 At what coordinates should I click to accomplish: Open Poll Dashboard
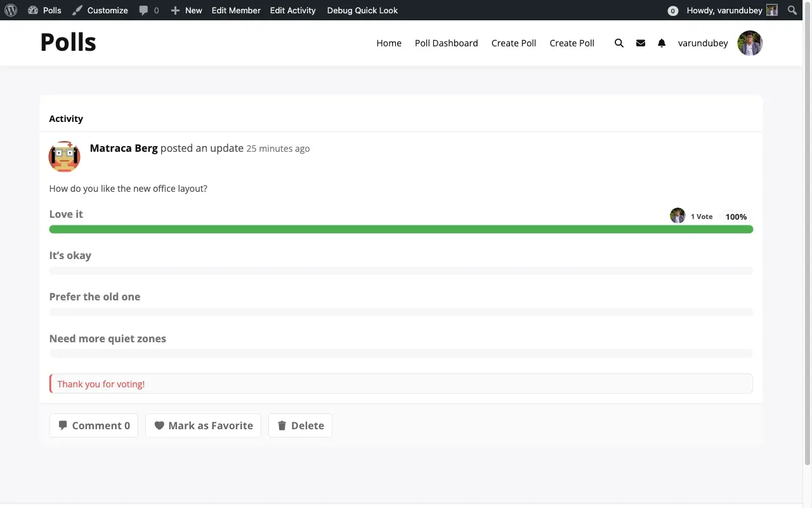tap(446, 43)
